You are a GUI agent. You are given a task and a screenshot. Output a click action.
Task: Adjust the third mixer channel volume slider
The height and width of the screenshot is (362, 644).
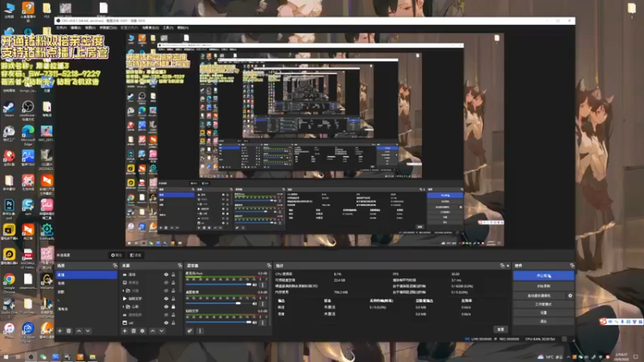tap(218, 323)
